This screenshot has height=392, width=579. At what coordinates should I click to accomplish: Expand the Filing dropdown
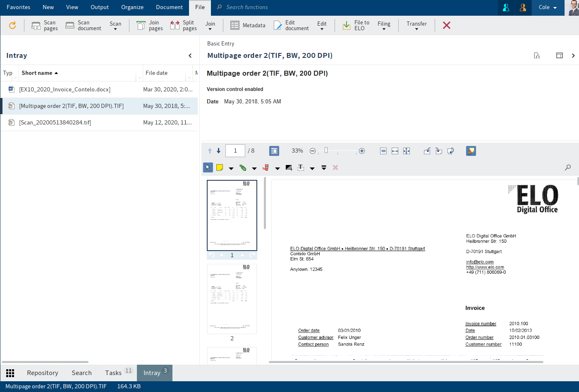click(x=384, y=26)
